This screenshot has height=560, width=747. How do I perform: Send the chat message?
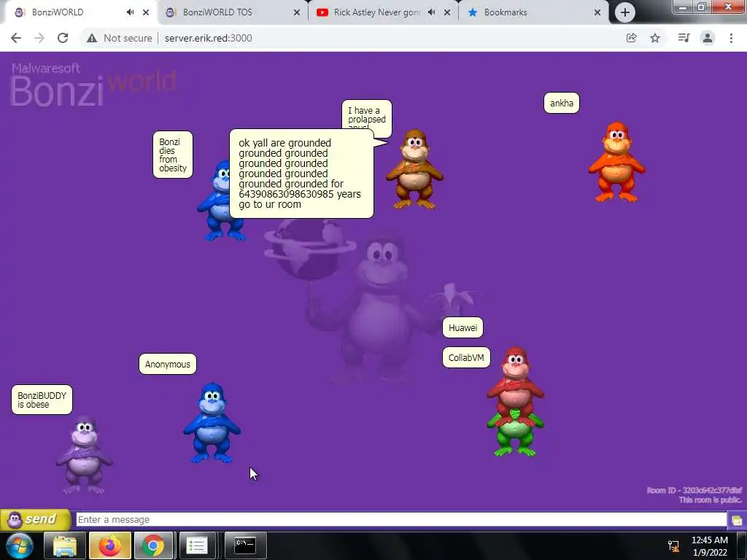coord(35,519)
